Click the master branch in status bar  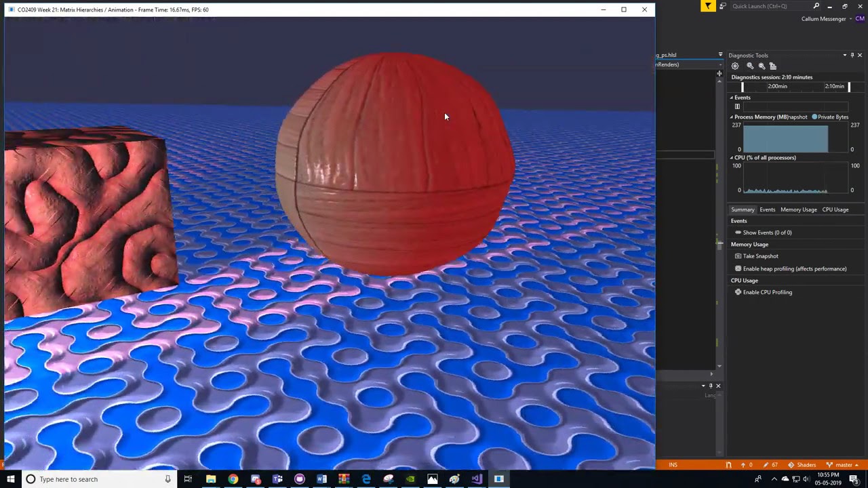click(x=843, y=465)
